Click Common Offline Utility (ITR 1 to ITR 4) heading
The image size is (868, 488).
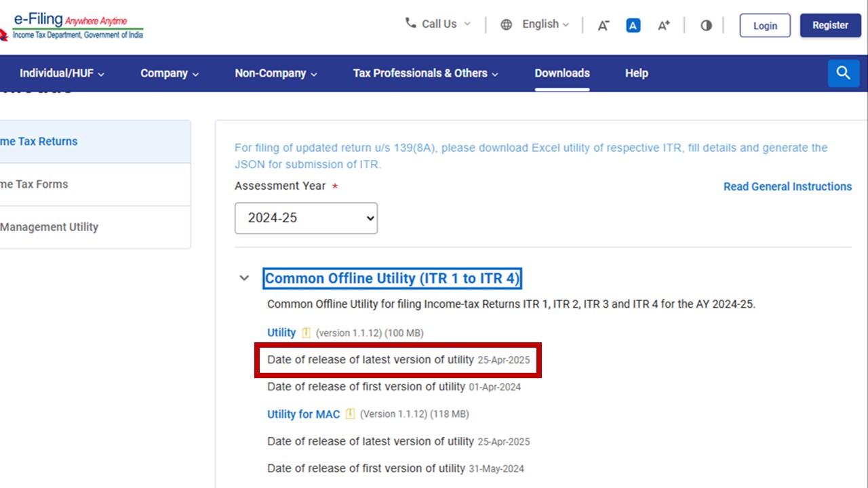pyautogui.click(x=392, y=279)
